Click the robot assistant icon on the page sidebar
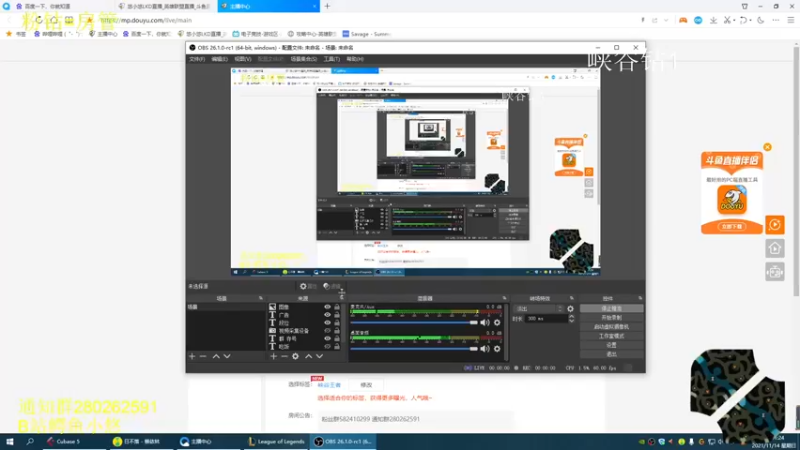800x450 pixels. pyautogui.click(x=774, y=272)
